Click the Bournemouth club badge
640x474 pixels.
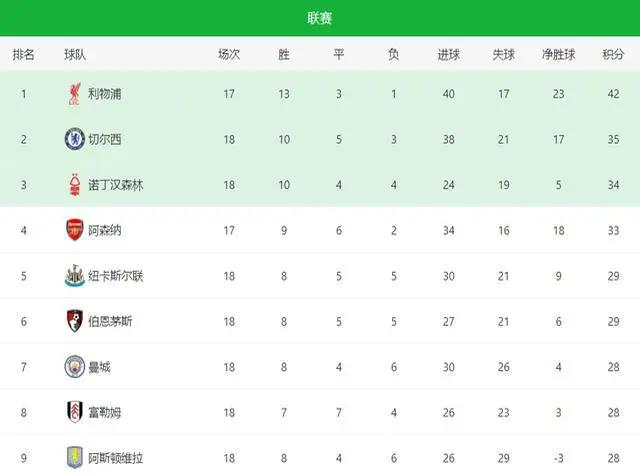(75, 321)
